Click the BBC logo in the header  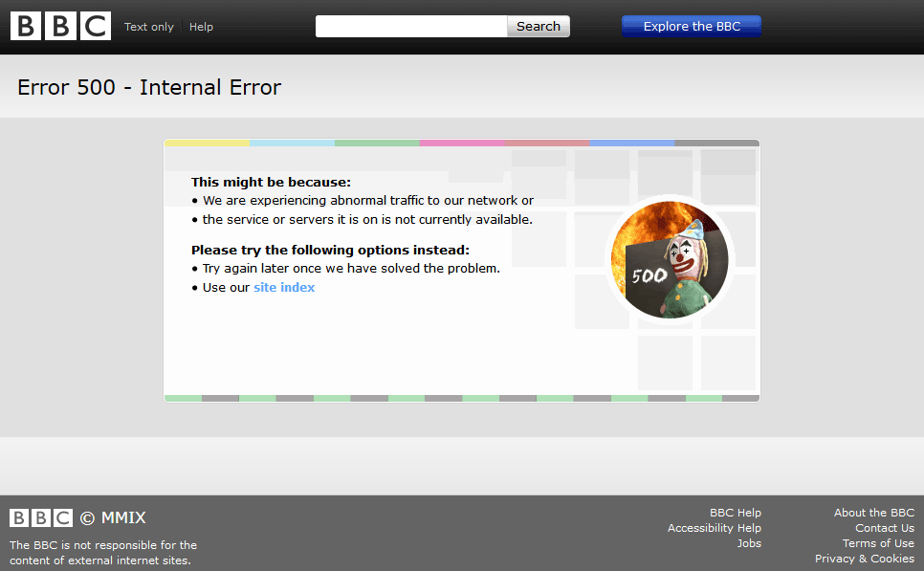coord(60,26)
